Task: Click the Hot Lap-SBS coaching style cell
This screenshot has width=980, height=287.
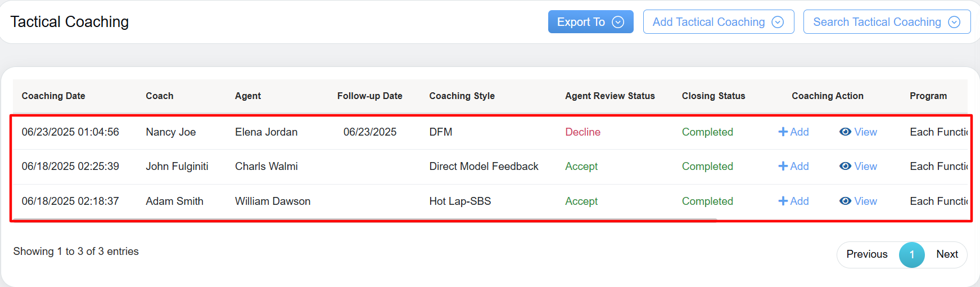Action: click(460, 201)
